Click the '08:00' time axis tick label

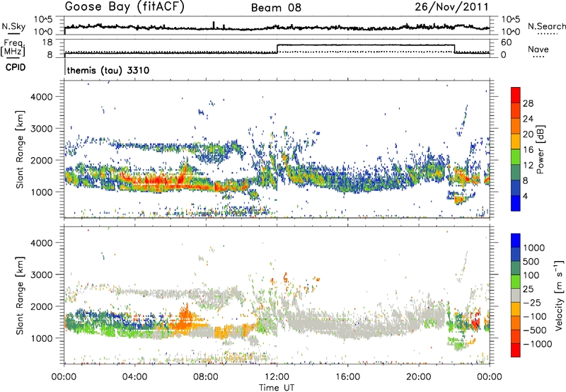(x=206, y=377)
